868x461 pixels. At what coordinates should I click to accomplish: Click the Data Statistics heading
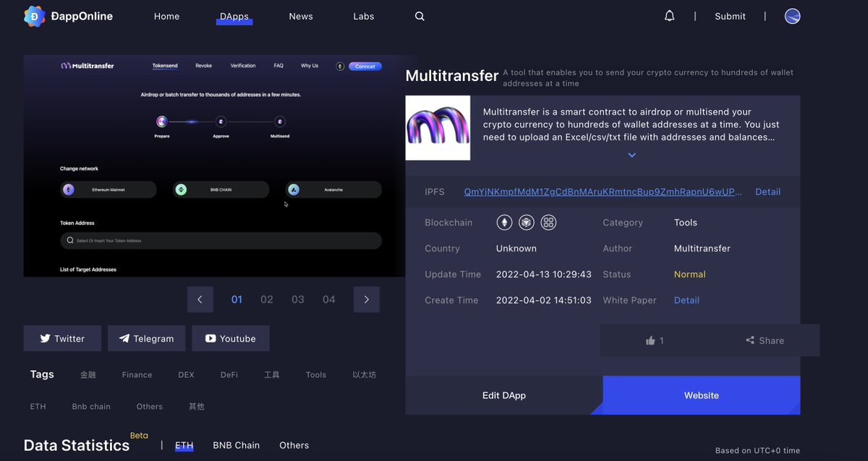pyautogui.click(x=77, y=445)
